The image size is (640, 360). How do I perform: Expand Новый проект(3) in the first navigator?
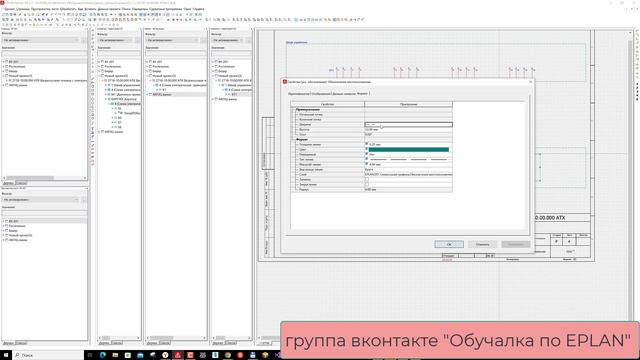[3, 76]
